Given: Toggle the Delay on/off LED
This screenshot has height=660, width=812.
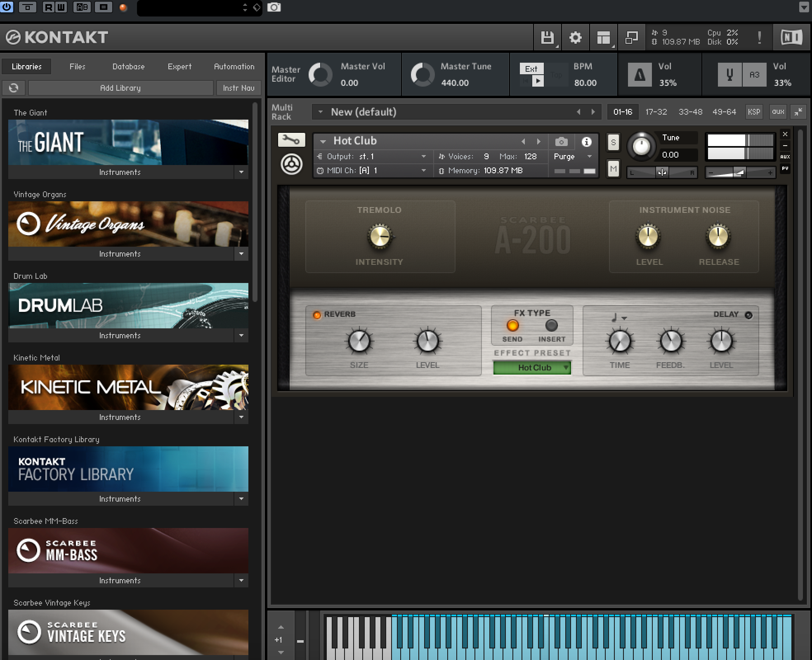Looking at the screenshot, I should (748, 315).
